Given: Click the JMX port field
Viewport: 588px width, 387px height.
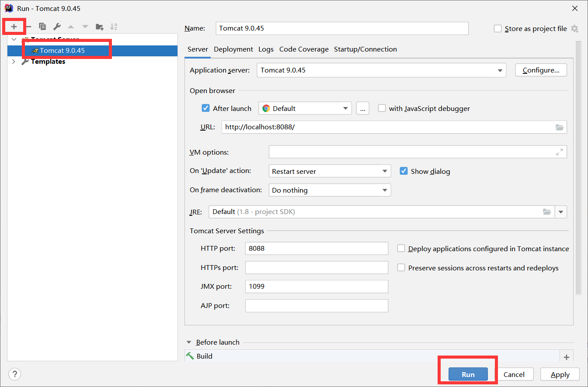Looking at the screenshot, I should pos(317,287).
